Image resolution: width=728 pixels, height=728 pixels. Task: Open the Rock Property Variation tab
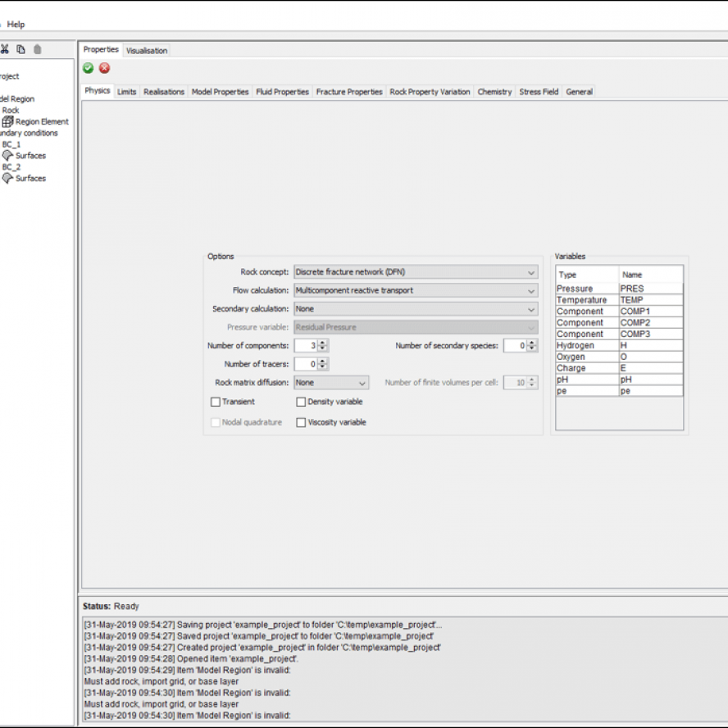(430, 92)
